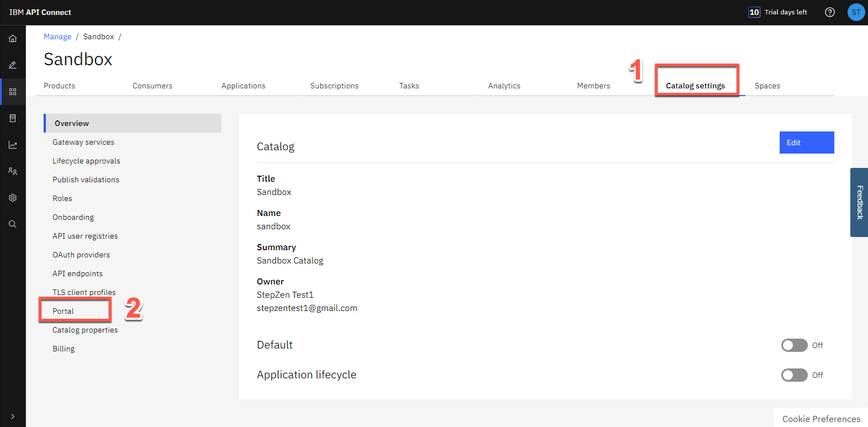The width and height of the screenshot is (868, 427).
Task: Open the Help question mark icon
Action: point(829,12)
